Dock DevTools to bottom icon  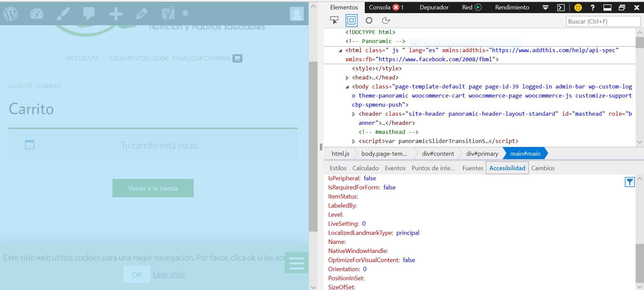(x=607, y=7)
